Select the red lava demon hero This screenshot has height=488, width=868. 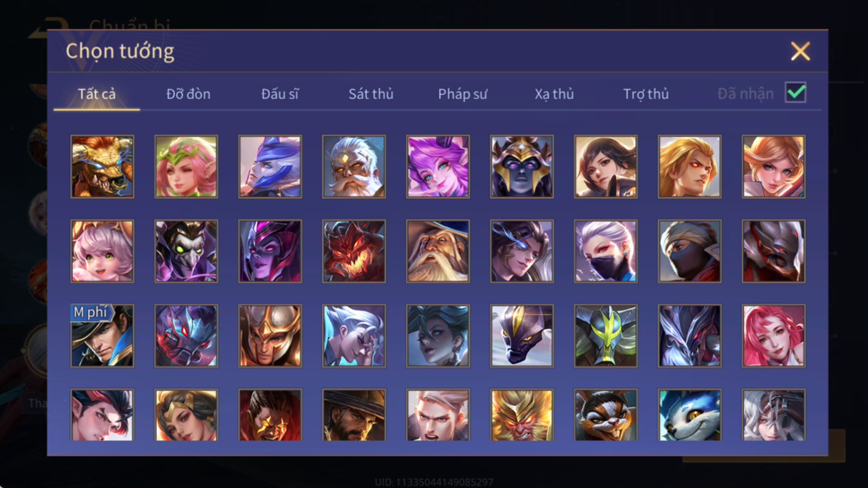(x=354, y=251)
